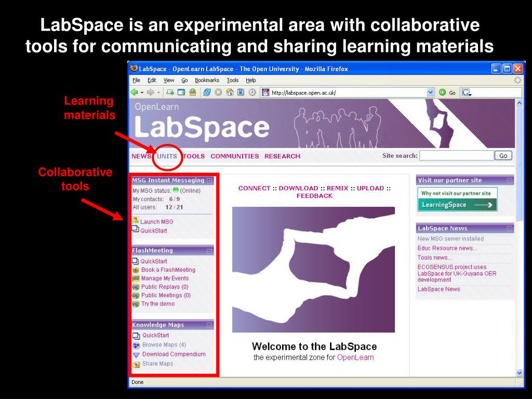Click the print toolbar icon
Viewport: 532px width, 399px height.
click(192, 92)
